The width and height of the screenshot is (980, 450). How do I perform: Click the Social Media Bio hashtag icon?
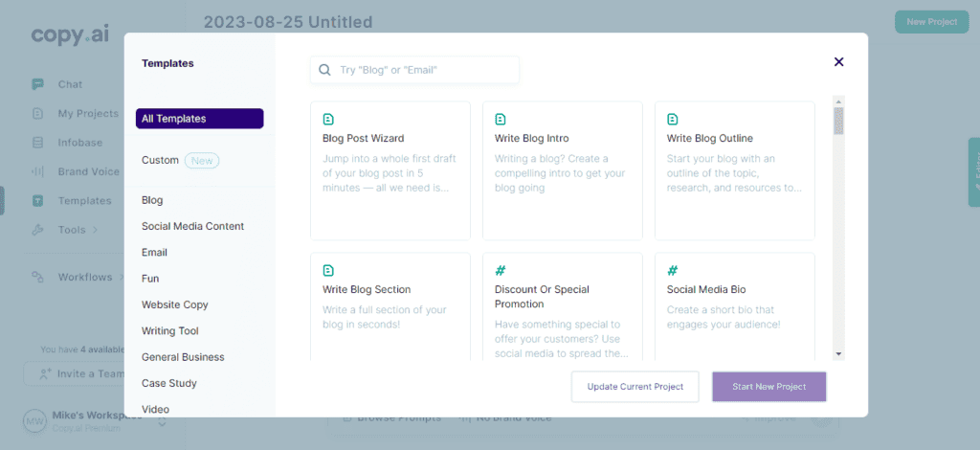click(673, 270)
